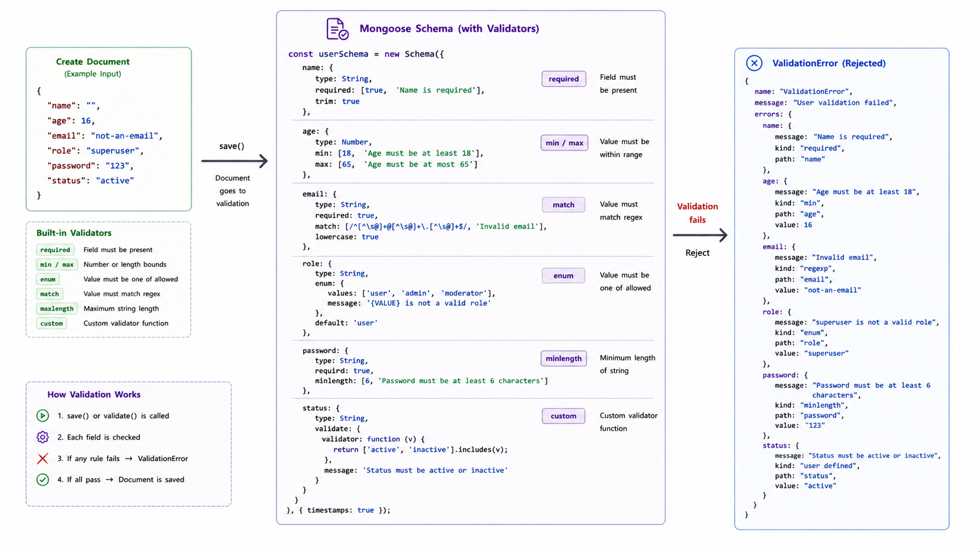Click the "role": "superuser" line in Create Document
This screenshot has height=552, width=980.
(x=95, y=151)
